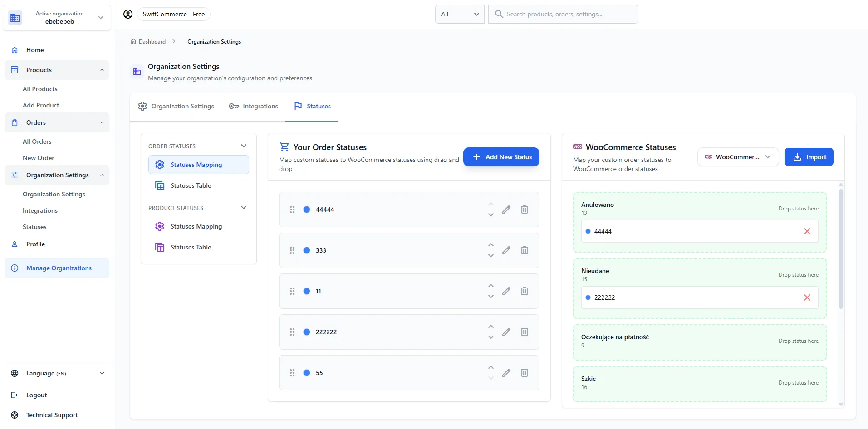The image size is (868, 429).
Task: Open the edit pencil for status 44444
Action: tap(506, 209)
